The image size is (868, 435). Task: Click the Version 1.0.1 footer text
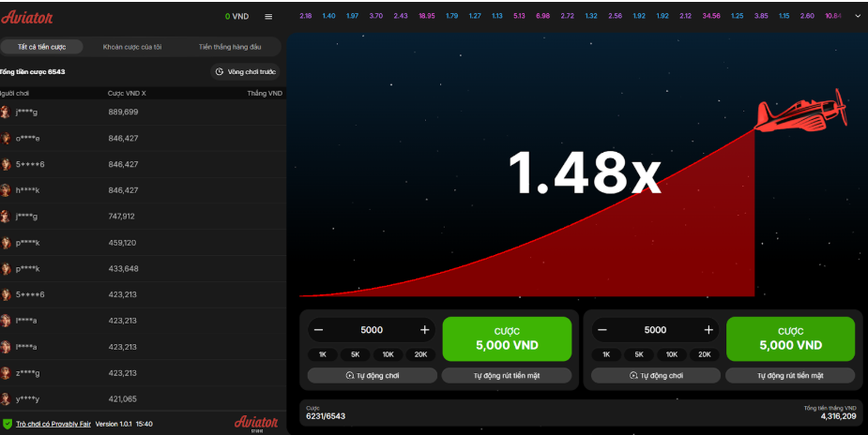114,424
